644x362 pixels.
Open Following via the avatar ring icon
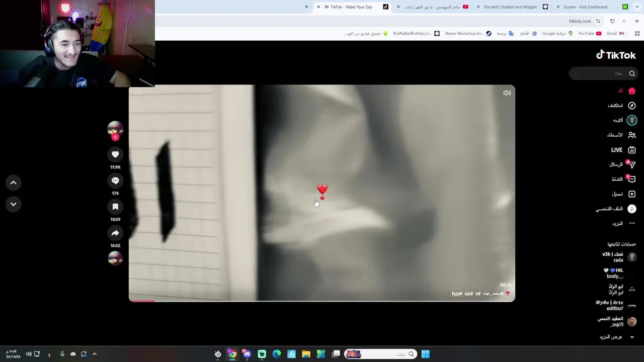click(632, 120)
